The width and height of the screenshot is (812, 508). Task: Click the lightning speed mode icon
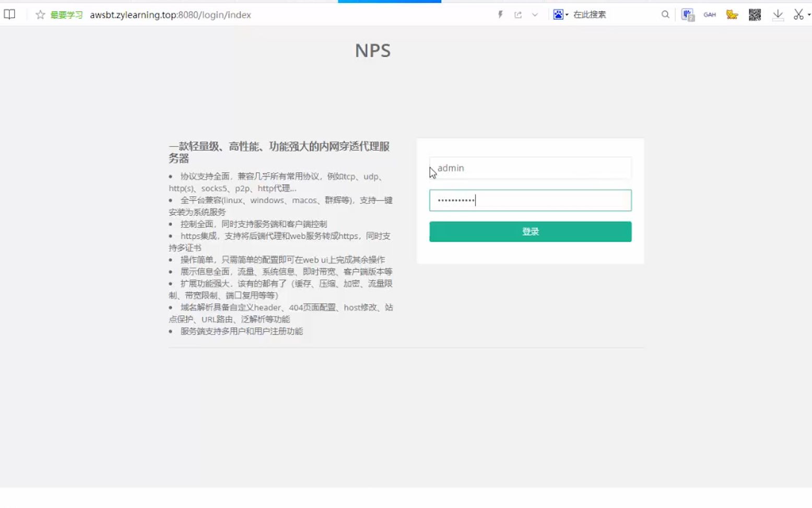pos(500,15)
